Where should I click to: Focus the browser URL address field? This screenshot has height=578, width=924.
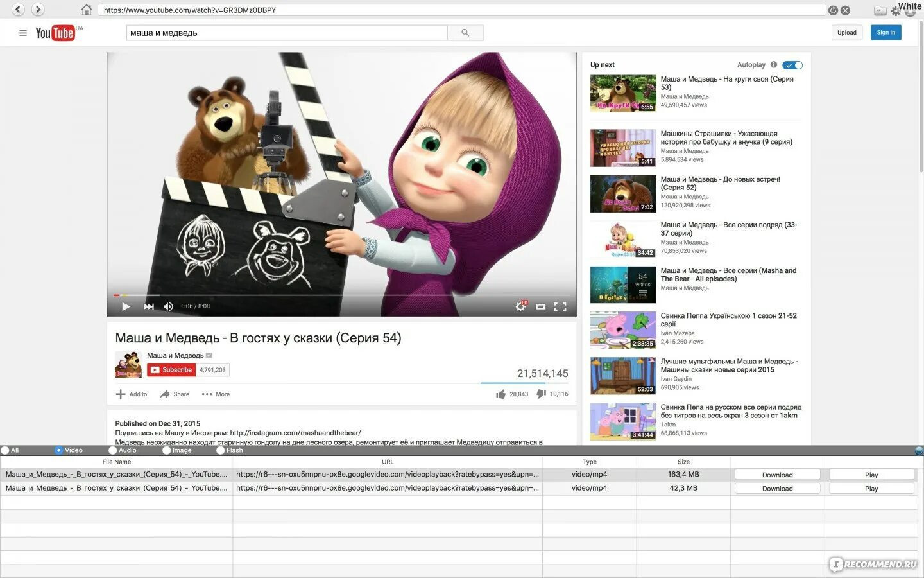point(462,10)
